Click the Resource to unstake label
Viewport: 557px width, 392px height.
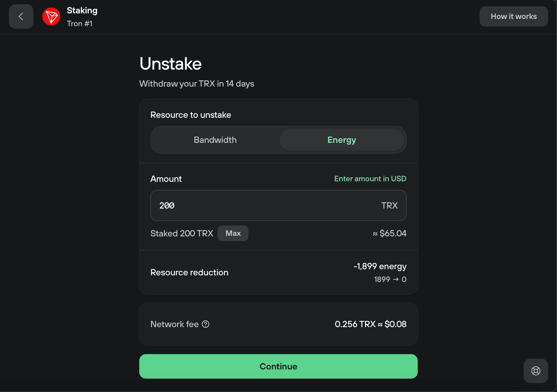click(191, 115)
